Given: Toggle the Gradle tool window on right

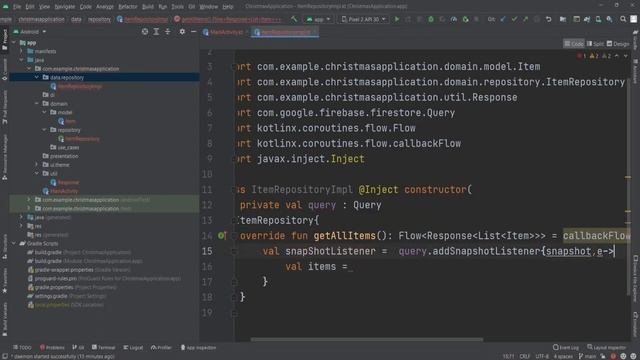Looking at the screenshot, I should coord(636,40).
